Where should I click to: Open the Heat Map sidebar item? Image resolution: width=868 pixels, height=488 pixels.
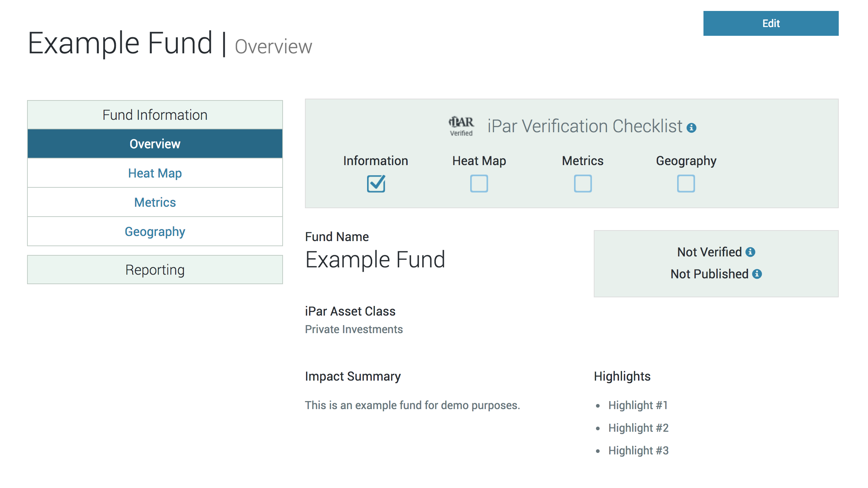coord(155,173)
